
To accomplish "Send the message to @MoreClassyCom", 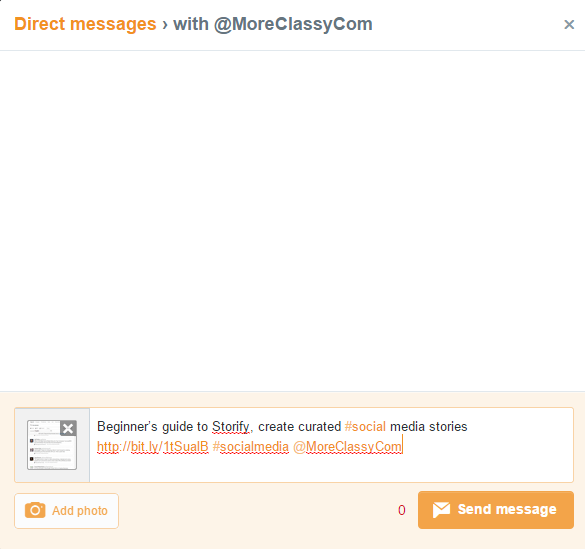I will (496, 510).
